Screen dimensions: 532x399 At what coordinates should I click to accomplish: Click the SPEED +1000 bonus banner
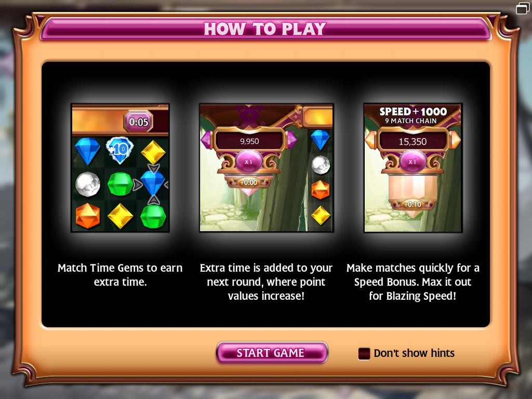point(413,115)
